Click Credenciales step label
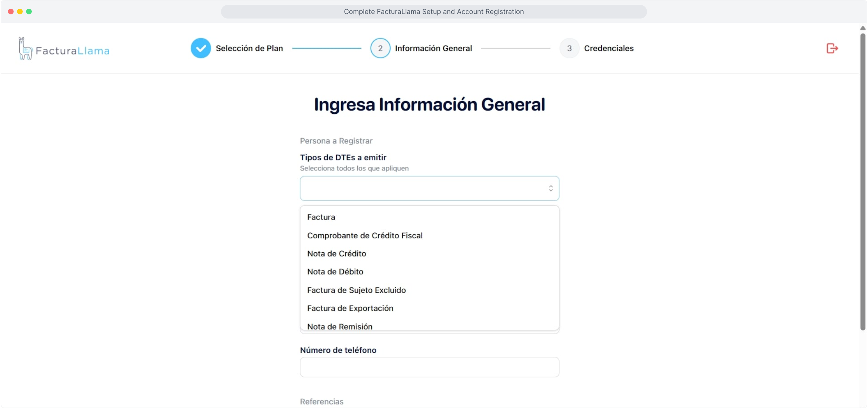868x408 pixels. point(609,48)
